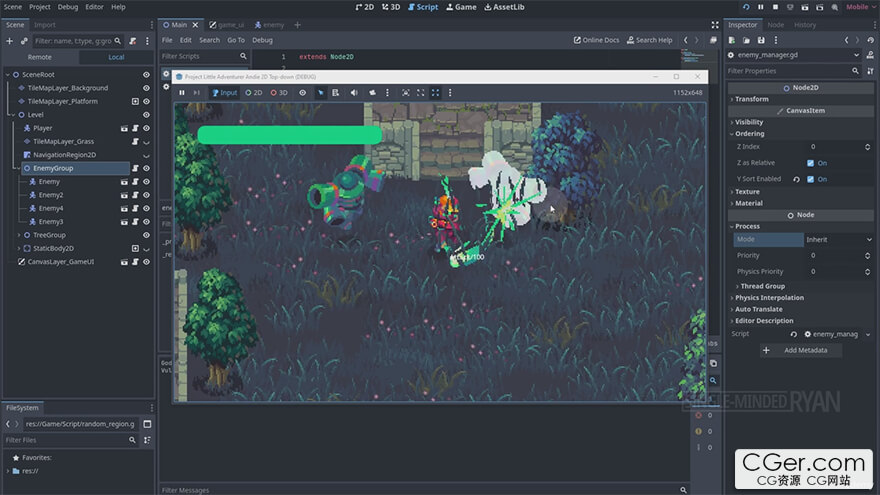Click the instantiate child scene link icon
The image size is (880, 495).
pos(25,41)
